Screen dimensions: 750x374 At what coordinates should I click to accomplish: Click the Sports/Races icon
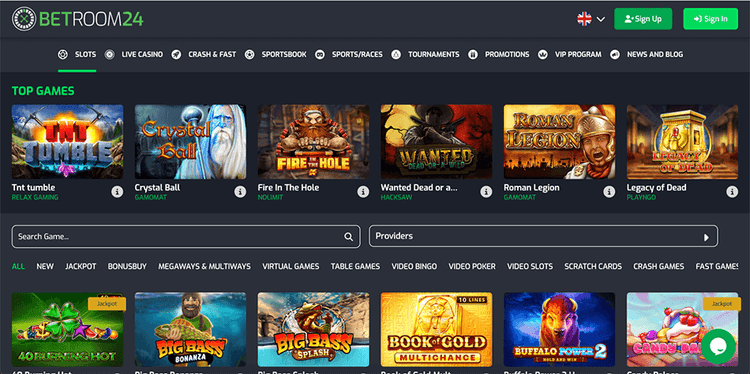point(320,55)
